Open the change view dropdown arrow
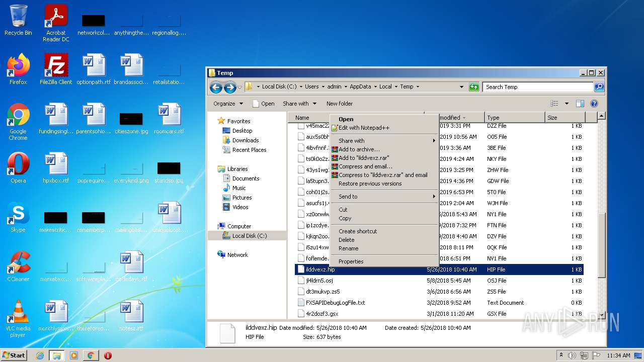This screenshot has height=362, width=644. coord(567,104)
